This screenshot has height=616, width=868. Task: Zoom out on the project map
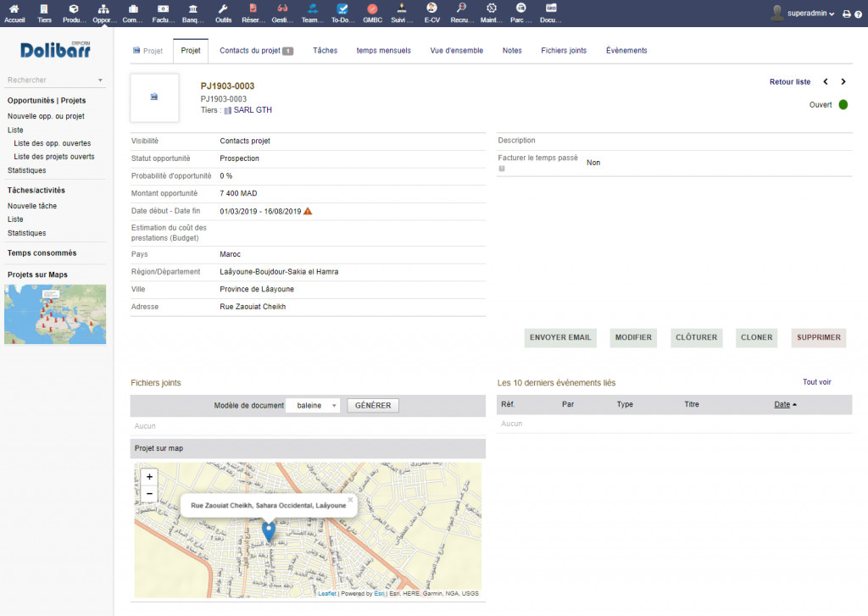[149, 493]
